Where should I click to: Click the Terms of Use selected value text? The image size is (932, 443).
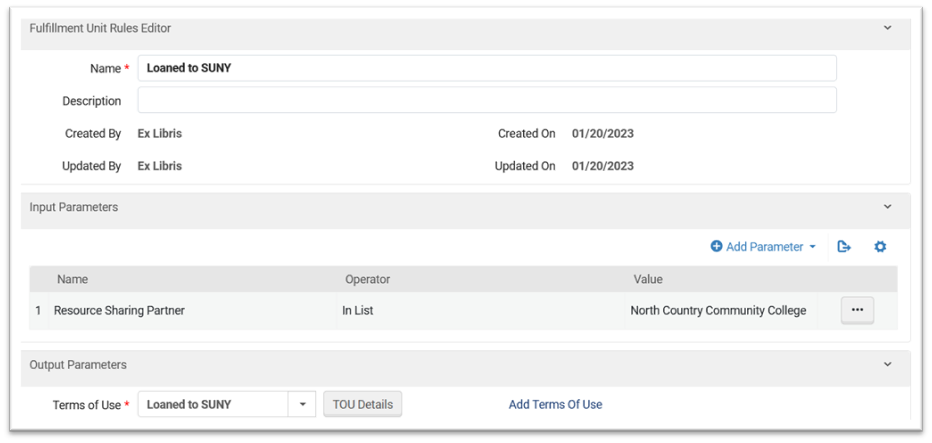[189, 404]
